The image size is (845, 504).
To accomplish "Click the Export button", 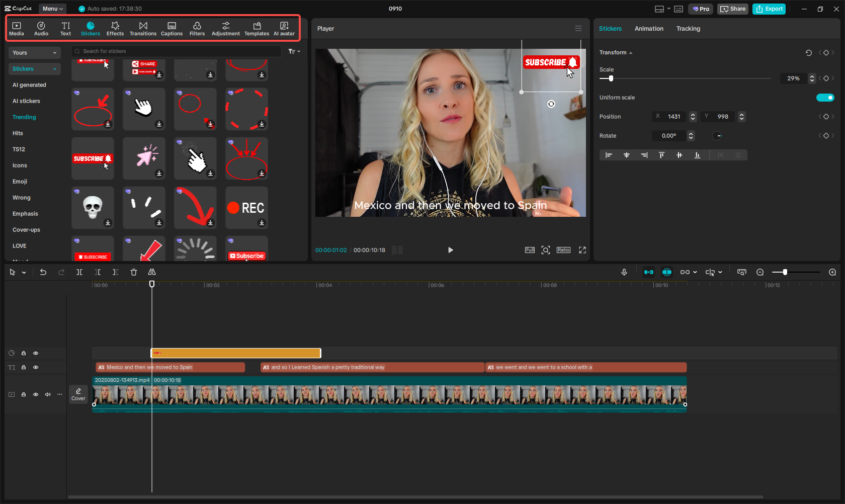I will pyautogui.click(x=769, y=9).
